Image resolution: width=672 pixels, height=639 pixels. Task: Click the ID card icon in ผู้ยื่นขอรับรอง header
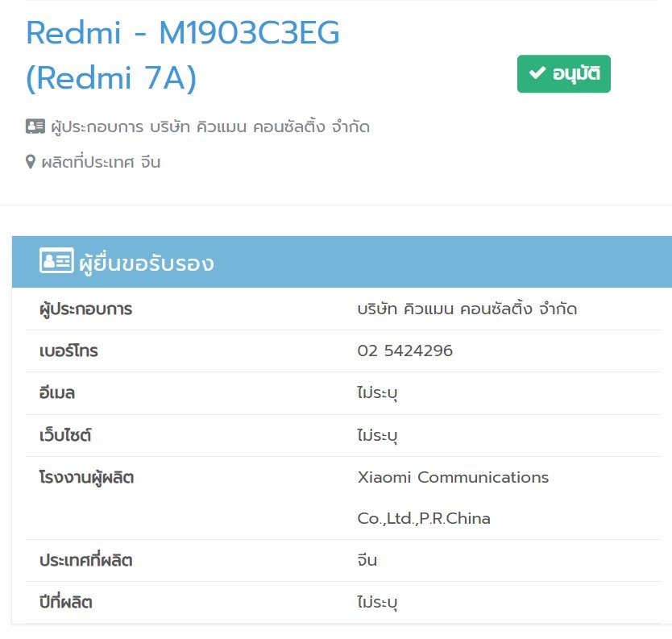coord(56,260)
